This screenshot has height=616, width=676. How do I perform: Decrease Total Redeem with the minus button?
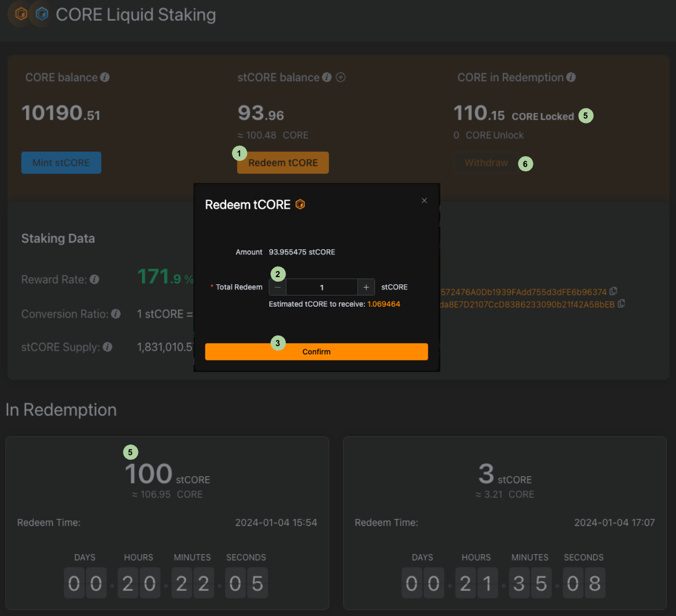[x=278, y=287]
